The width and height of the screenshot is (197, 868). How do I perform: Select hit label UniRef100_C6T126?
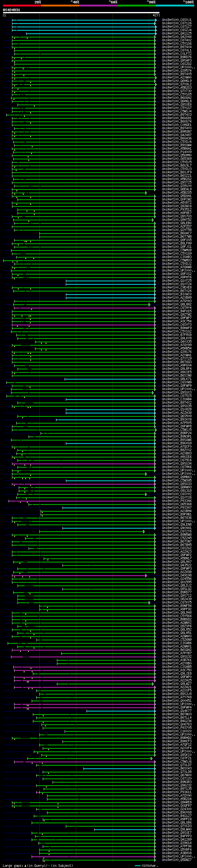(x=176, y=24)
